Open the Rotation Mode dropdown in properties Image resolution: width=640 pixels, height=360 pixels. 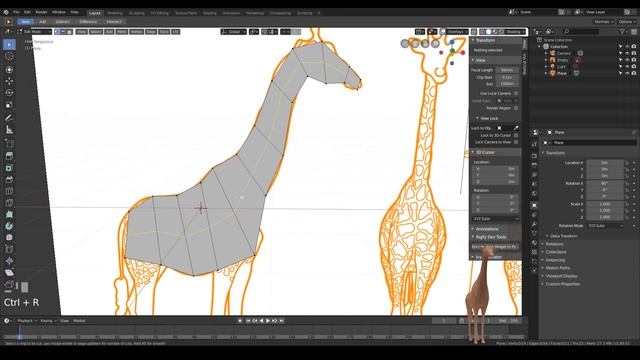[x=605, y=226]
